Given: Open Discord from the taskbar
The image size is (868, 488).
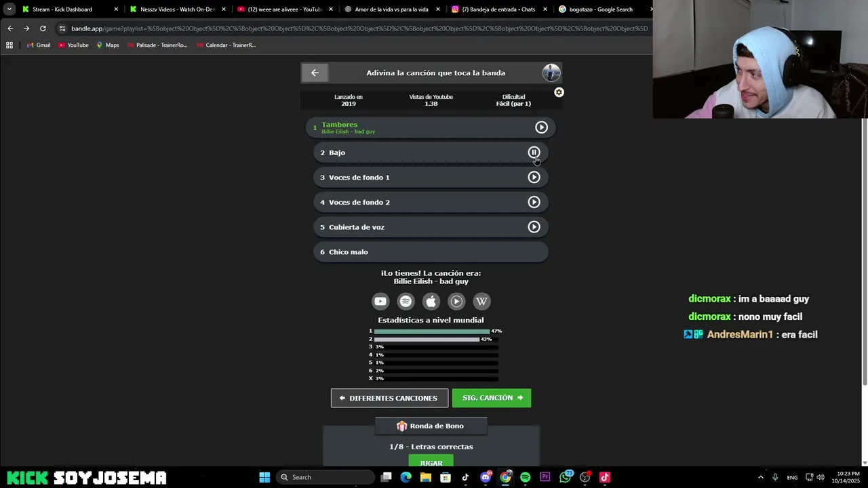Looking at the screenshot, I should (485, 477).
